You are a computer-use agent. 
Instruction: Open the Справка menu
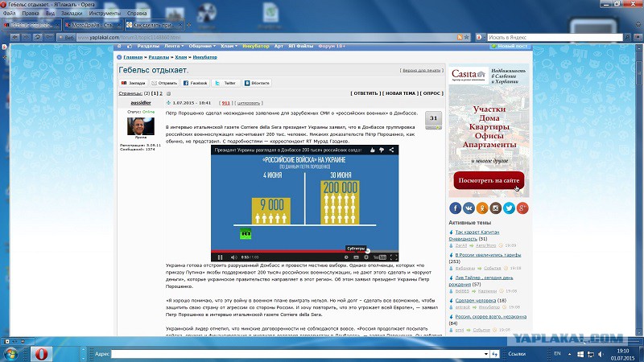[x=137, y=13]
